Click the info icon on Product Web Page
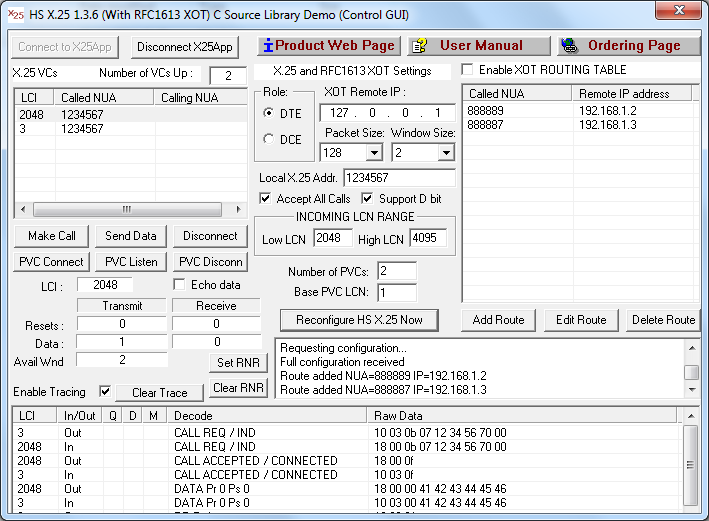709x521 pixels. (268, 45)
